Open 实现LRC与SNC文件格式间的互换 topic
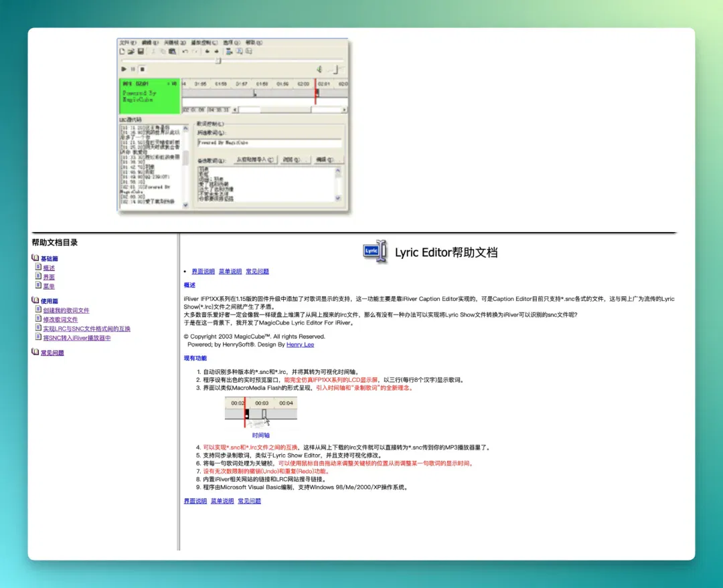The width and height of the screenshot is (723, 588). [86, 329]
